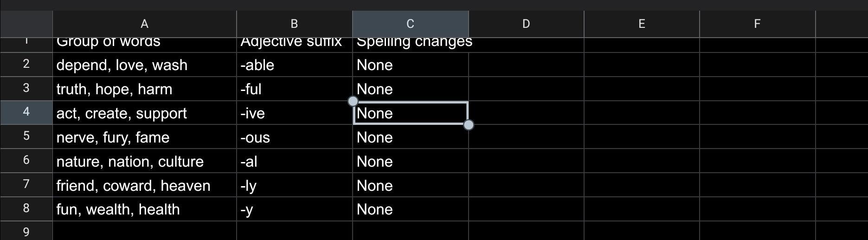Select column E header
868x240 pixels.
point(642,24)
